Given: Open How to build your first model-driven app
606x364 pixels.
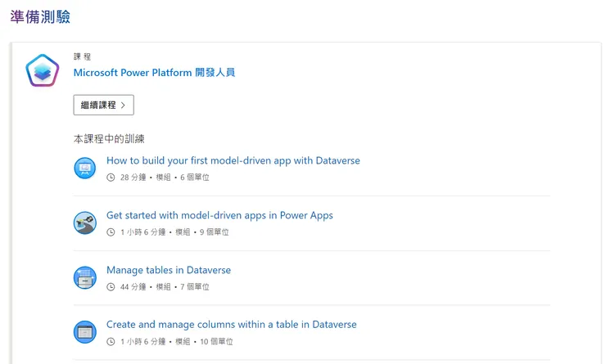Looking at the screenshot, I should tap(233, 161).
